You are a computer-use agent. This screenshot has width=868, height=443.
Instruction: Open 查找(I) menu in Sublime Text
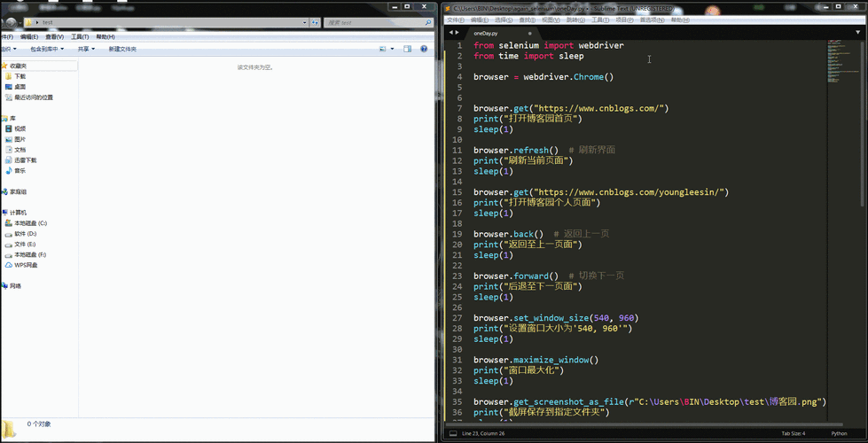pos(527,19)
